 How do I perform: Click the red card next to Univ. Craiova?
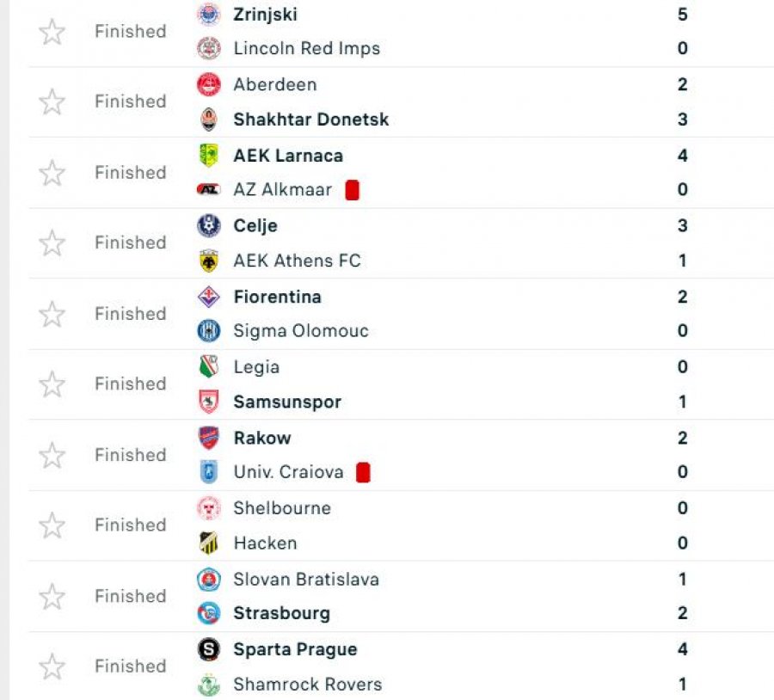click(363, 472)
